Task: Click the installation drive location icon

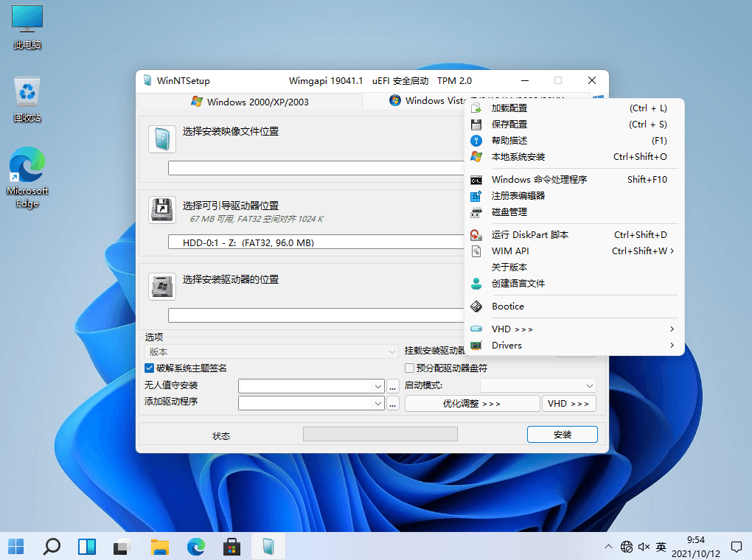Action: [162, 287]
